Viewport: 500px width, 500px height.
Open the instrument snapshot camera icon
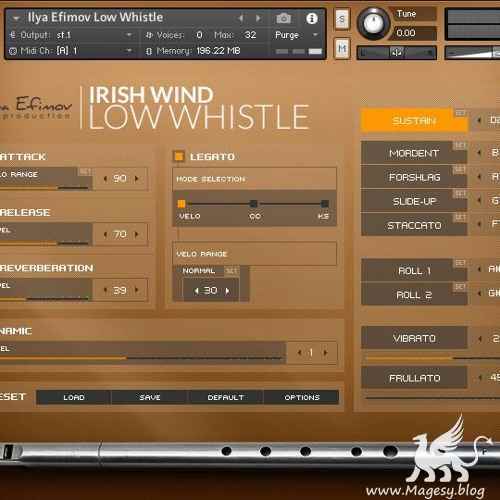pyautogui.click(x=283, y=18)
